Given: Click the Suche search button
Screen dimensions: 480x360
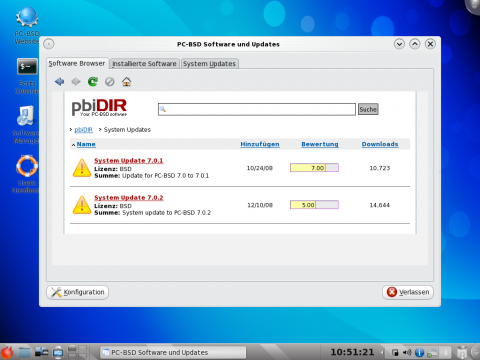Looking at the screenshot, I should [x=368, y=109].
